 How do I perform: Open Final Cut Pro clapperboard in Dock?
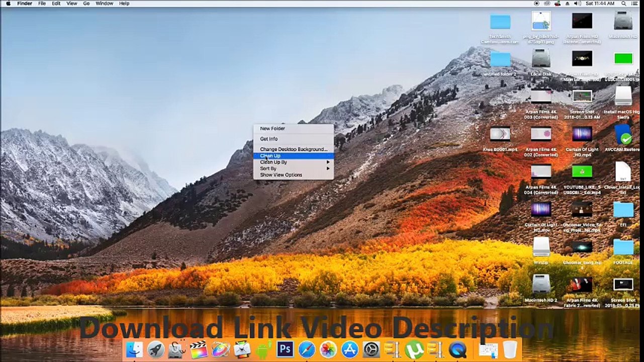199,349
